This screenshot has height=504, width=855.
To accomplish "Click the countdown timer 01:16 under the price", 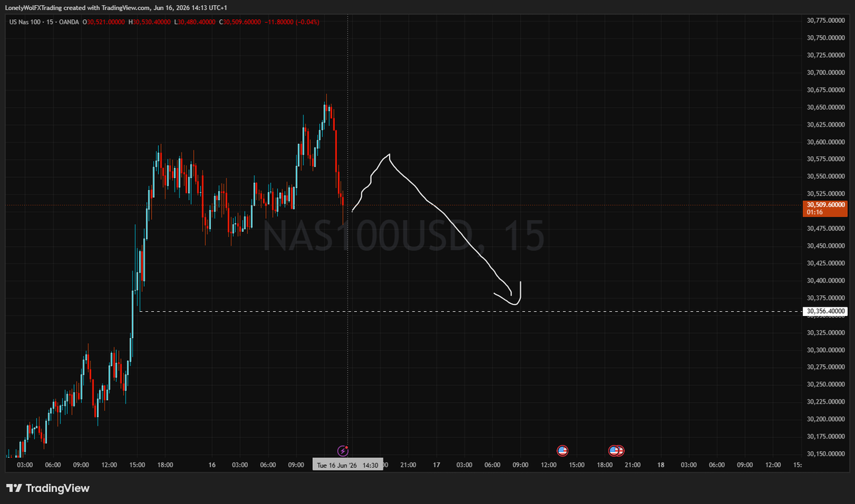I will pos(814,212).
